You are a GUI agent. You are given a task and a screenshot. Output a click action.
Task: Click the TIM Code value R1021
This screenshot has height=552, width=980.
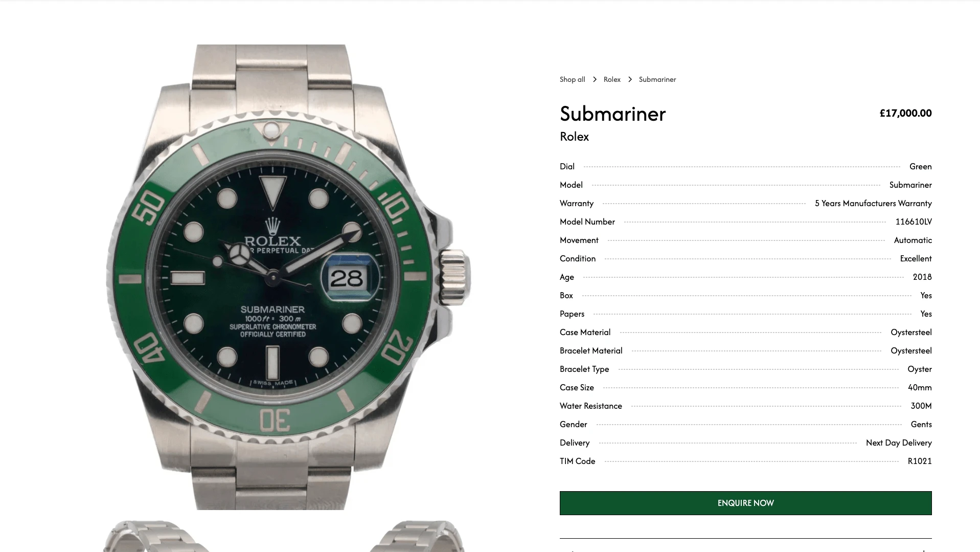tap(920, 461)
